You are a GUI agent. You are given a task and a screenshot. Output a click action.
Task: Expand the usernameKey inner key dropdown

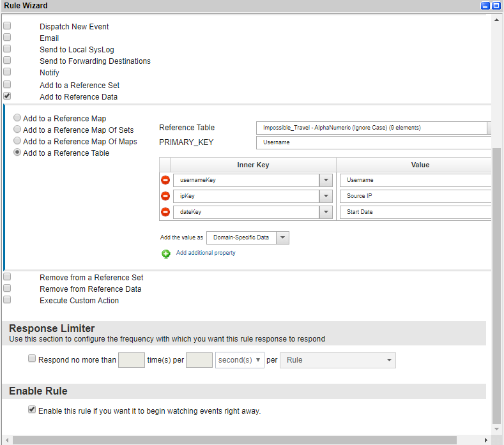click(x=326, y=180)
